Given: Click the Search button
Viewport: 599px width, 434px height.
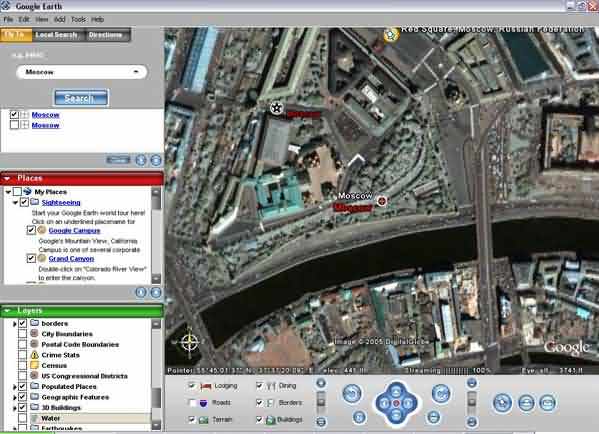Looking at the screenshot, I should pyautogui.click(x=81, y=98).
